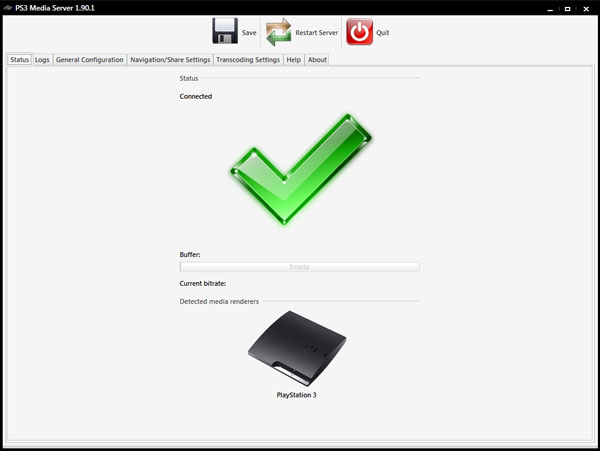Viewport: 600px width, 451px height.
Task: Open the Transcoding Settings tab
Action: 248,60
